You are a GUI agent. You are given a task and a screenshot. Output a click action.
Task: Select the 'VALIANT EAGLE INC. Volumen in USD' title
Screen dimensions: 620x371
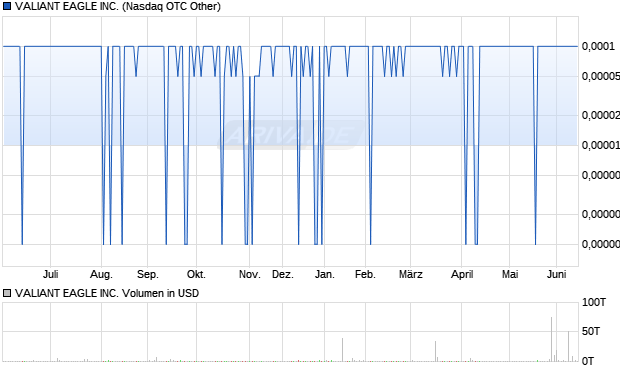(x=107, y=293)
